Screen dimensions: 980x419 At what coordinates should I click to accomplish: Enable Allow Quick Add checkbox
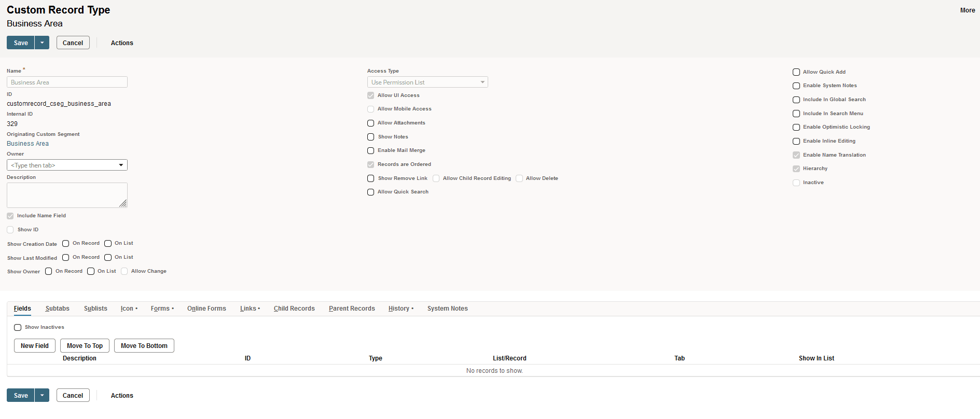(x=796, y=72)
